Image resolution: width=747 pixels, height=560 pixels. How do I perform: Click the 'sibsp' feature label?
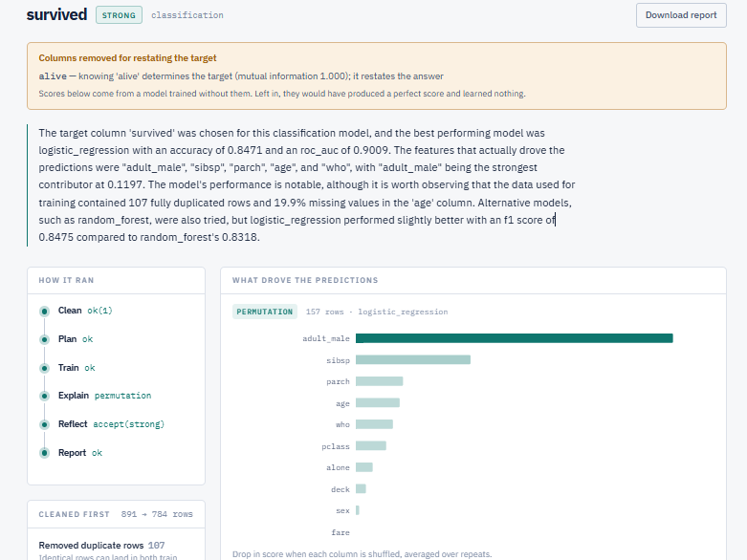(x=338, y=360)
